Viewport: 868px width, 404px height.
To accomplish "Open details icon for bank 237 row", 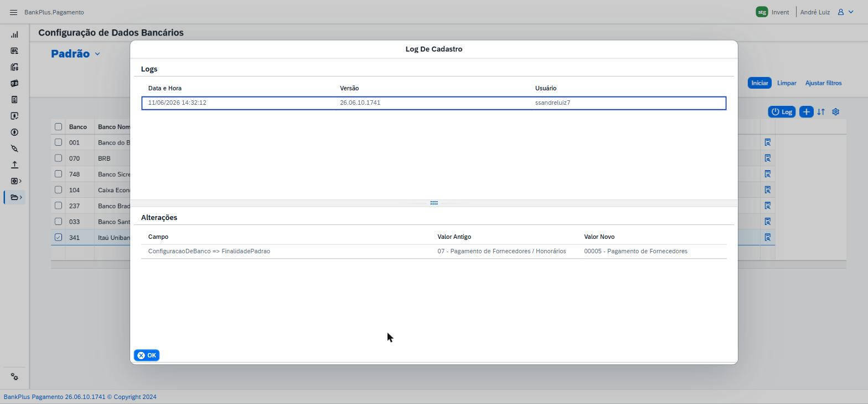I will coord(768,206).
